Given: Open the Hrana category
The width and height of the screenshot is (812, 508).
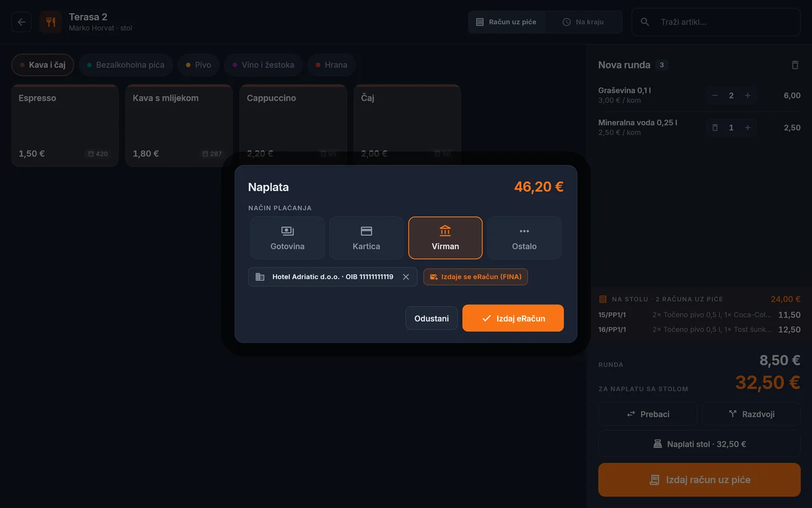Looking at the screenshot, I should pyautogui.click(x=332, y=65).
